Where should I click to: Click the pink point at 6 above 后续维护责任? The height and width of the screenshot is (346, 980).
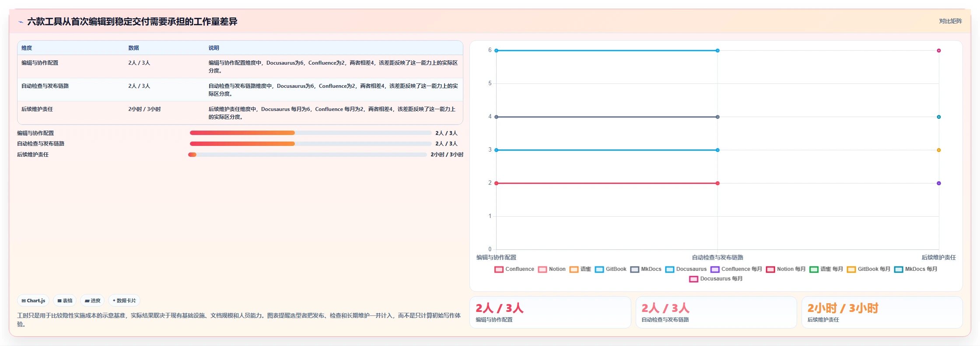click(x=939, y=51)
